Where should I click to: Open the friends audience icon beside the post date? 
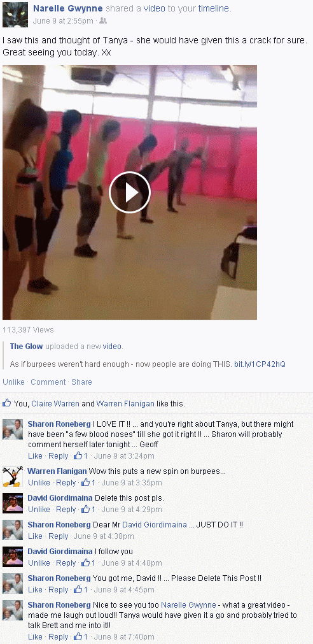[x=103, y=20]
